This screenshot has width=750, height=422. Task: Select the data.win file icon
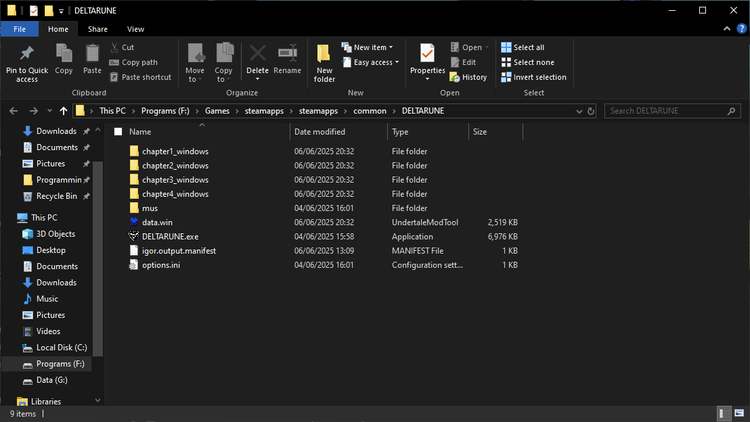[134, 222]
